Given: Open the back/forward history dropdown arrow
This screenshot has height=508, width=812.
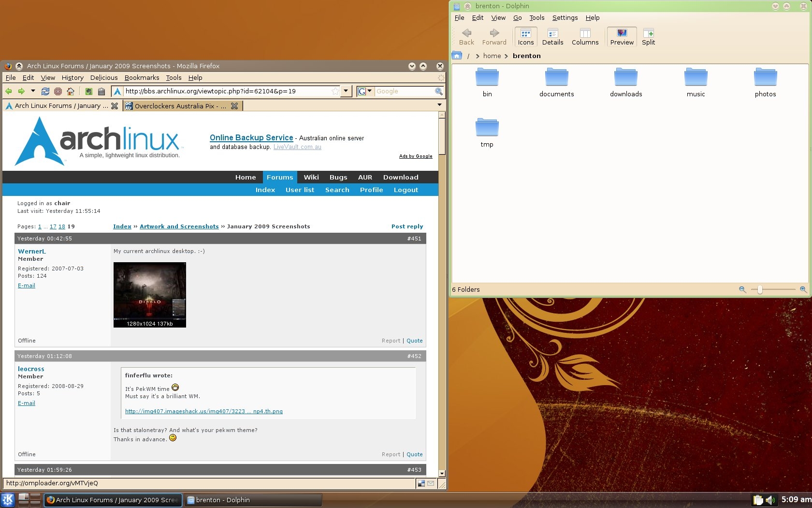Looking at the screenshot, I should (33, 91).
